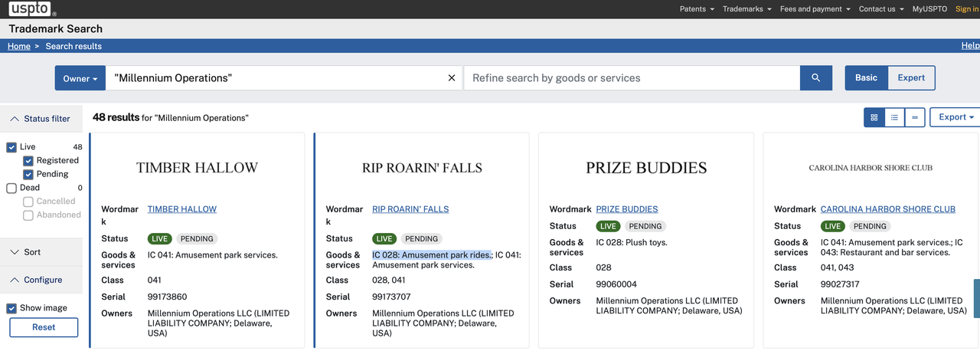Image resolution: width=980 pixels, height=351 pixels.
Task: Switch to Expert search mode
Action: coord(911,78)
